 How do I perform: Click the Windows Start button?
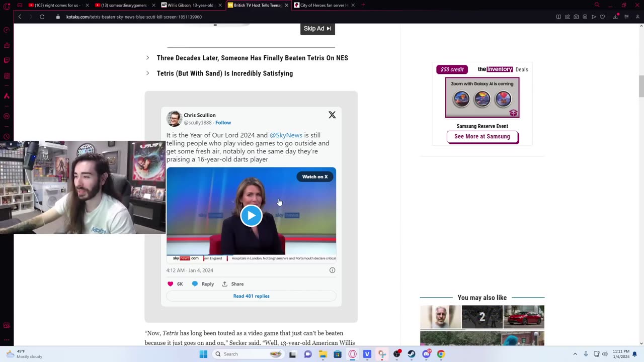tap(203, 354)
